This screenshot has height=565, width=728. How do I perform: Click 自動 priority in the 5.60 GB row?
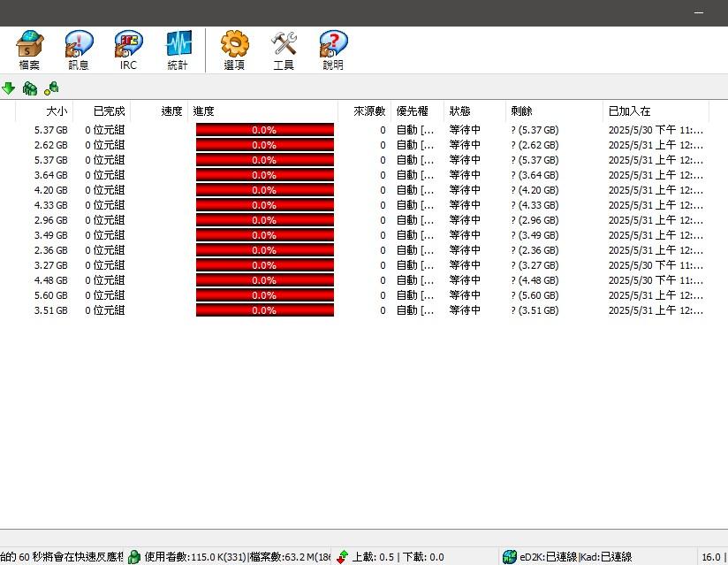point(415,295)
